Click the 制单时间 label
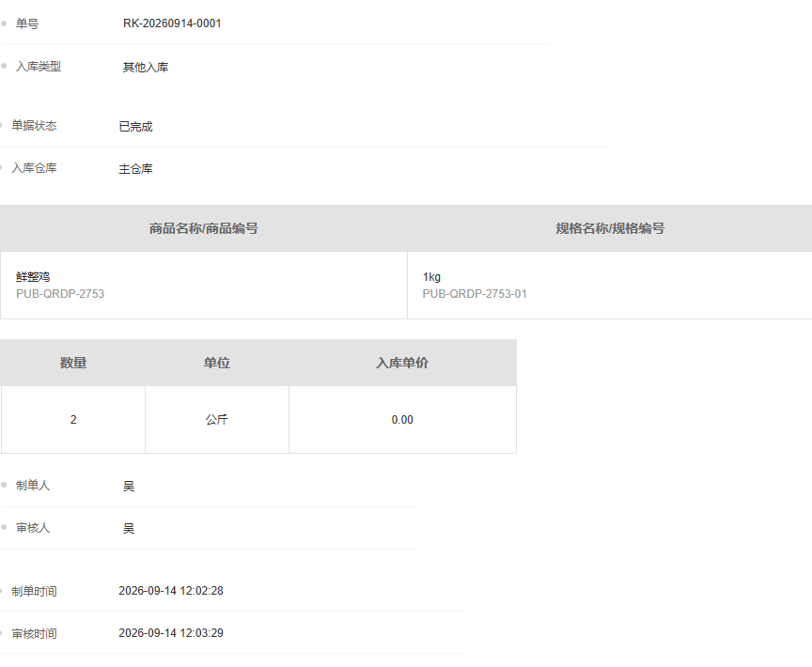Image resolution: width=812 pixels, height=667 pixels. point(34,591)
